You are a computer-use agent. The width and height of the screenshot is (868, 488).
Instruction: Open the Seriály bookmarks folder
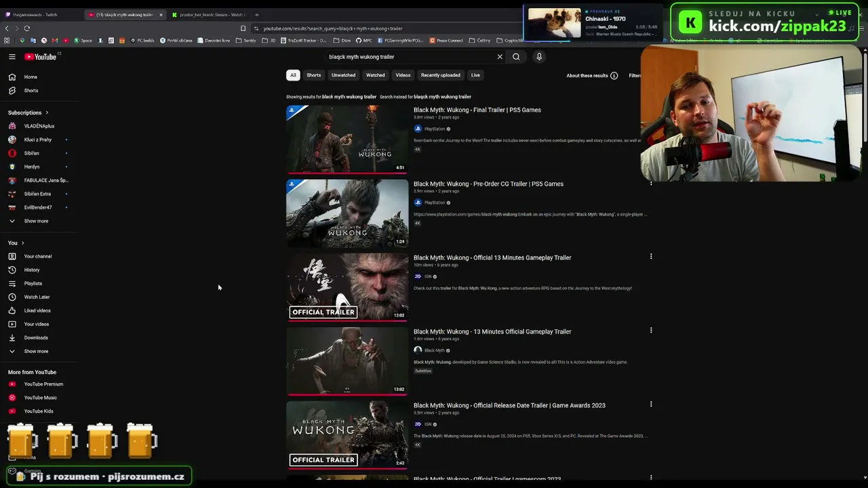(x=246, y=41)
